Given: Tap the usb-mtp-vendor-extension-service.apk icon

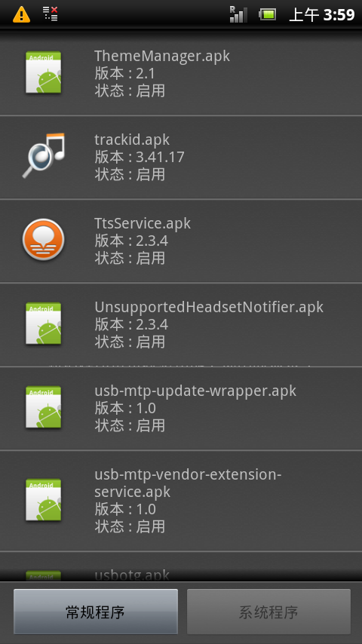Looking at the screenshot, I should (x=43, y=500).
